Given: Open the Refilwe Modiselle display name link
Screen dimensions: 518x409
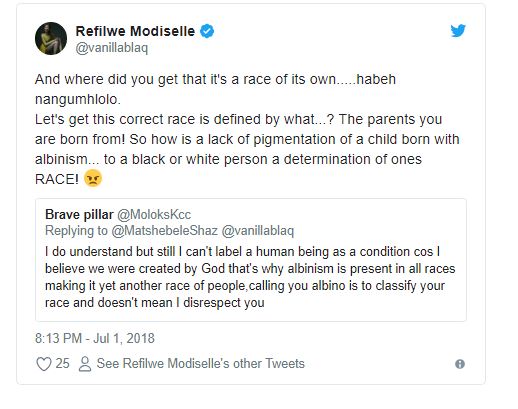Looking at the screenshot, I should click(135, 31).
